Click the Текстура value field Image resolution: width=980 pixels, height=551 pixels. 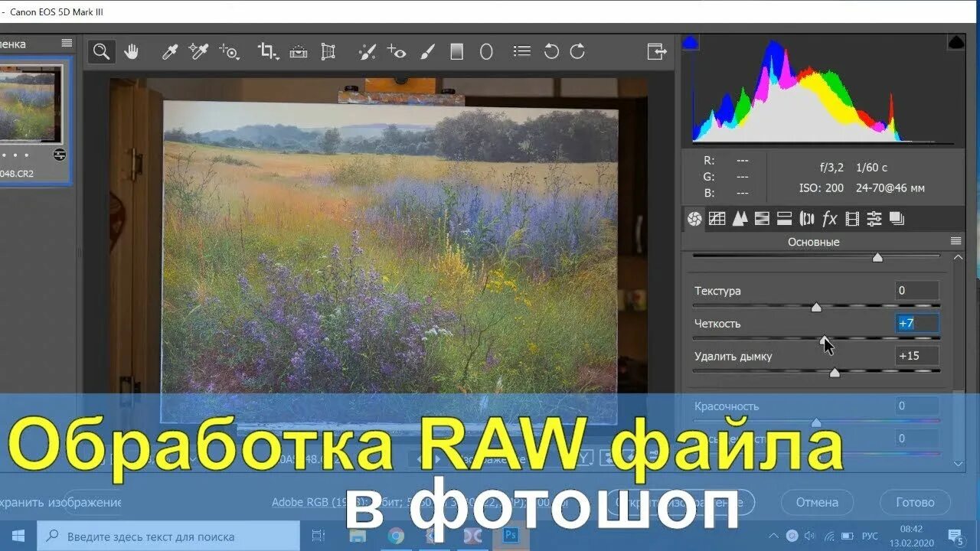917,290
